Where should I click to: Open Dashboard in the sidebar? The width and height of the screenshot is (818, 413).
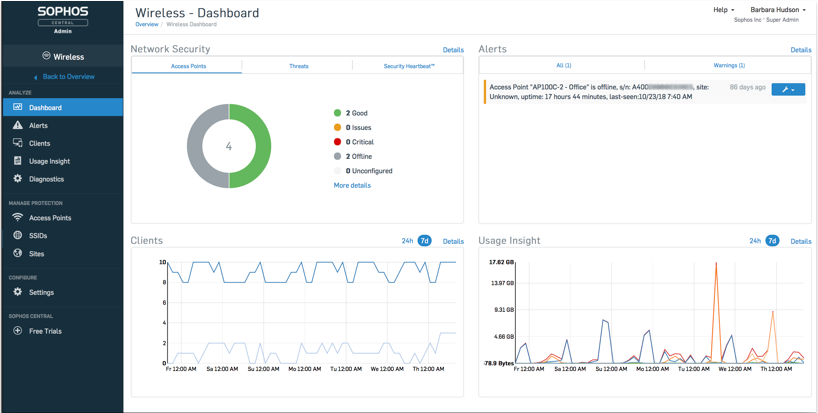(63, 107)
